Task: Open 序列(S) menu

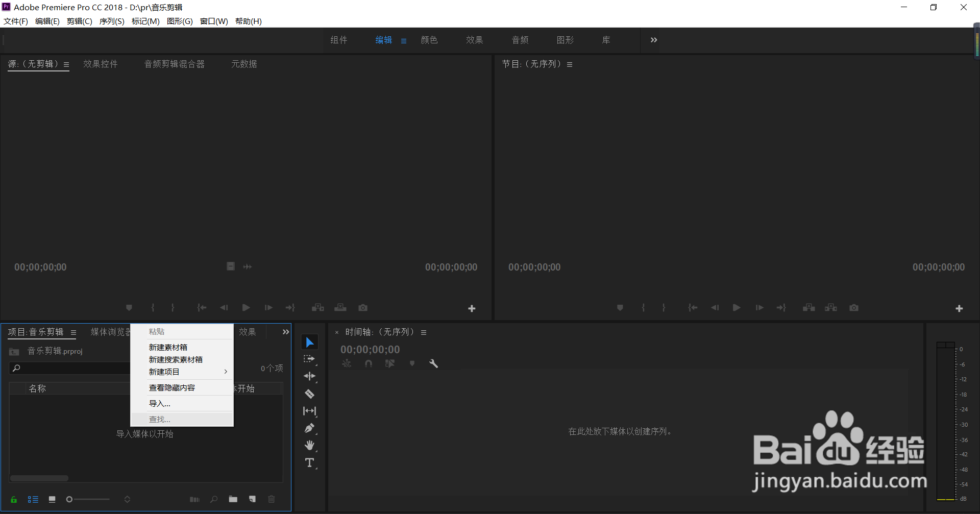Action: point(112,21)
